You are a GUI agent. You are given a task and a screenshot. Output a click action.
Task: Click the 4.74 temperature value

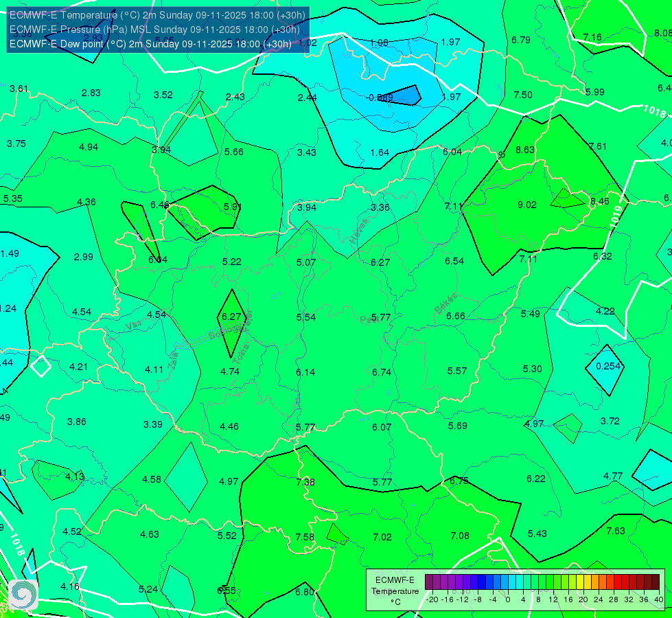pos(230,371)
